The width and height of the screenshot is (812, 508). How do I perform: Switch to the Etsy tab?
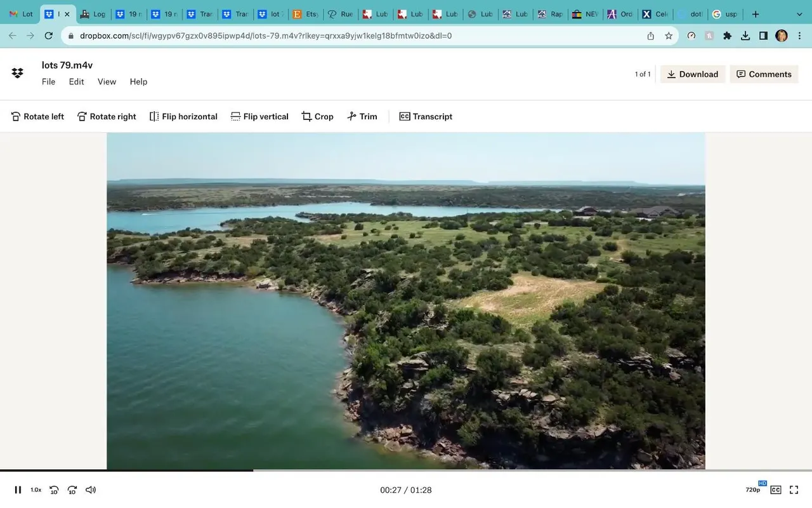pyautogui.click(x=306, y=14)
